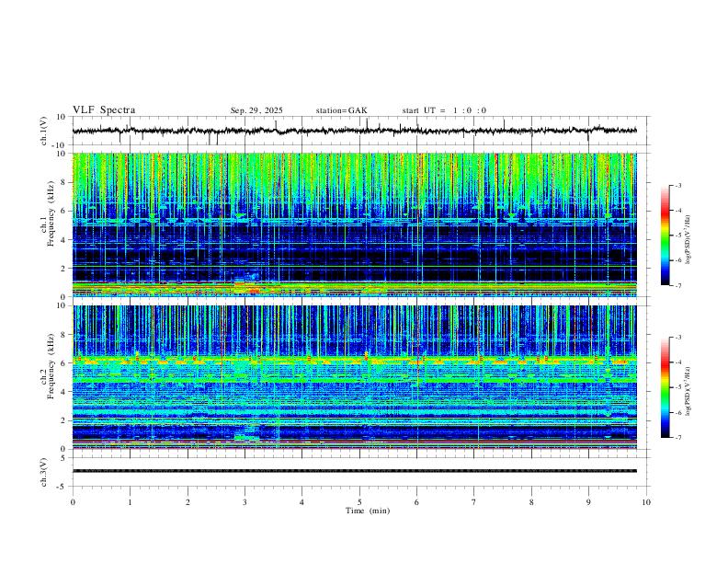Click time-axis tick label "9" at bottom

(588, 502)
